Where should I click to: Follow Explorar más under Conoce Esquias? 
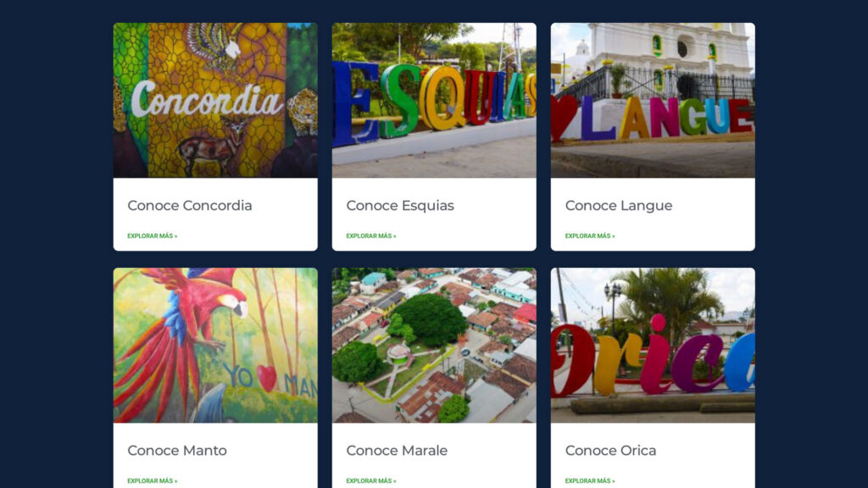click(371, 236)
